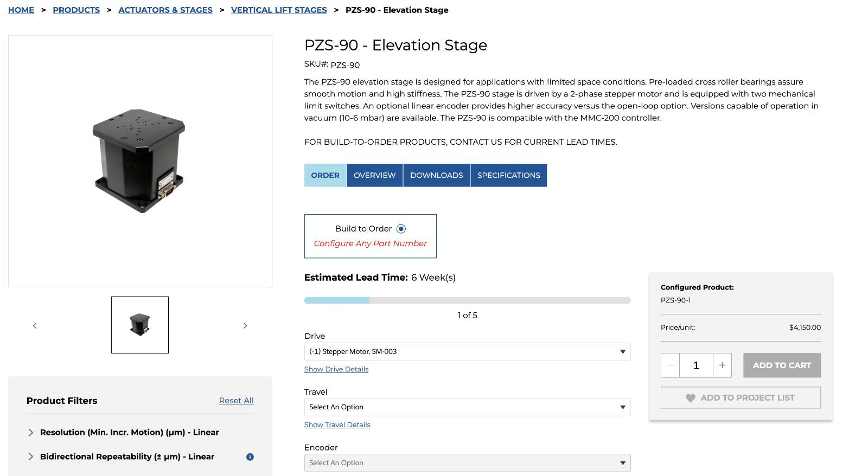The image size is (868, 476).
Task: Open the Encoder dropdown menu
Action: (467, 462)
